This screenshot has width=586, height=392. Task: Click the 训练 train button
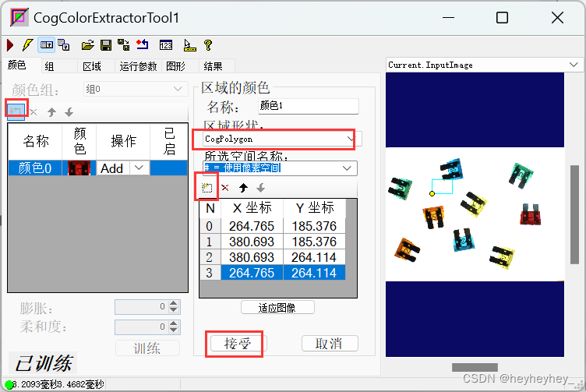tap(147, 348)
